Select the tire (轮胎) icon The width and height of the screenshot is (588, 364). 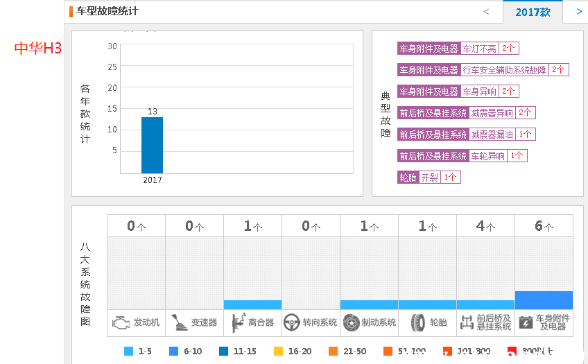click(x=418, y=322)
